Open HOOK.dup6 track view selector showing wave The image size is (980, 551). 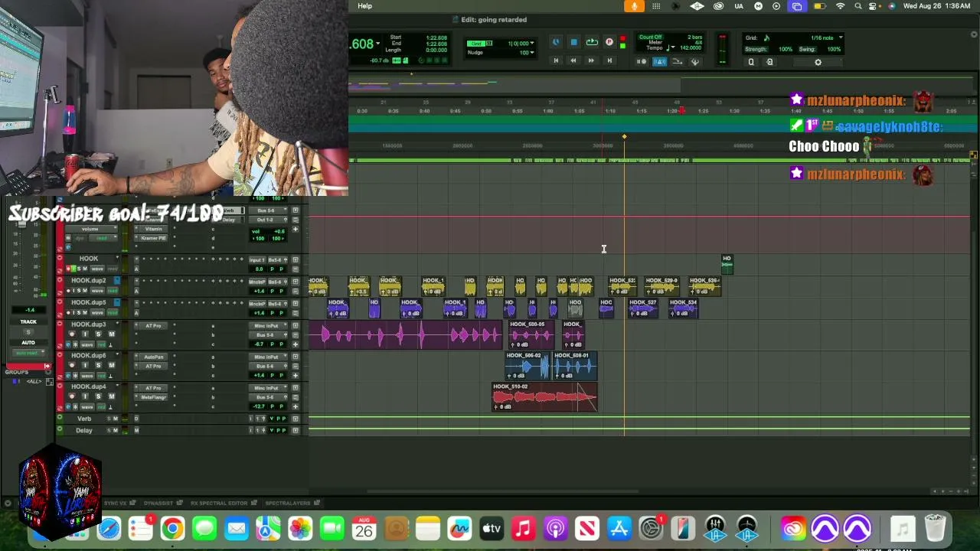tap(87, 376)
